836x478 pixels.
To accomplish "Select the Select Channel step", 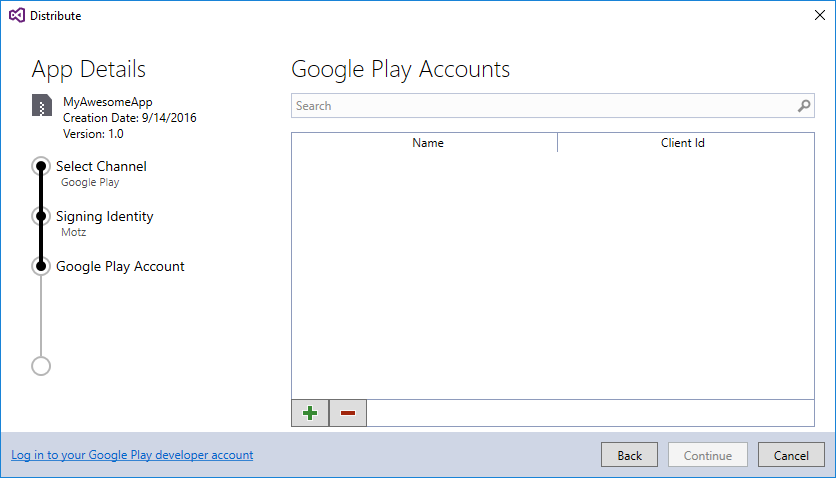I will 101,166.
